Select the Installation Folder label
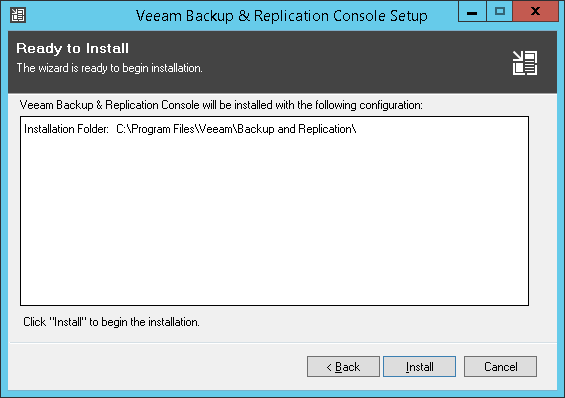Screen dimensions: 565x398 pos(66,129)
